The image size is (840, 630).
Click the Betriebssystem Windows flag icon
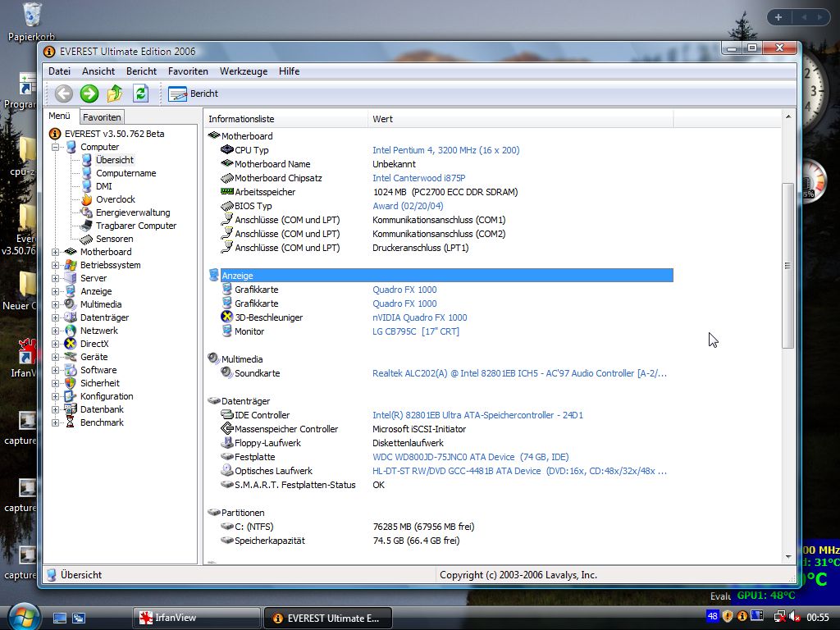point(71,265)
